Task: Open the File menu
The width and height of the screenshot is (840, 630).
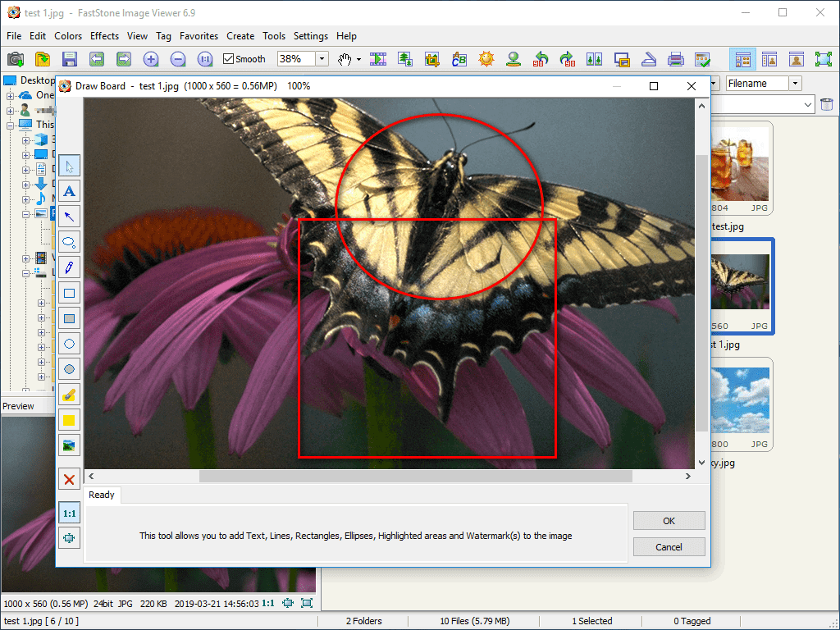Action: click(x=14, y=36)
